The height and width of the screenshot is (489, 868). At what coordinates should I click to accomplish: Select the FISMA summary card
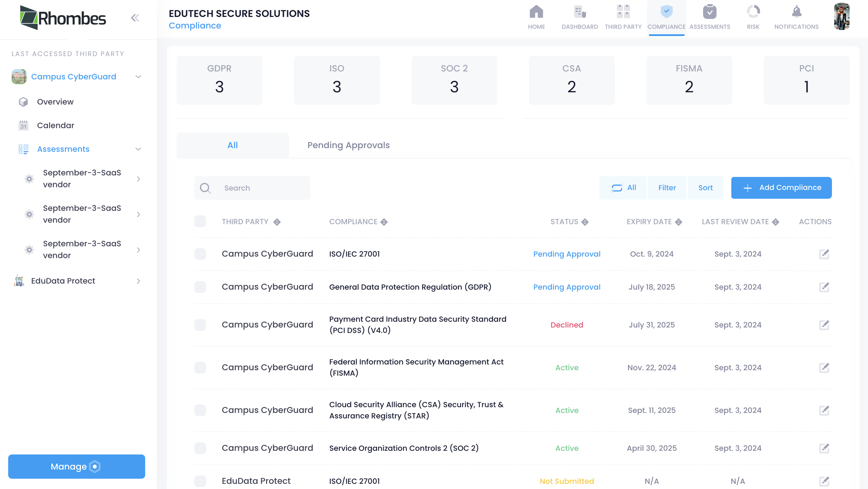pos(689,80)
